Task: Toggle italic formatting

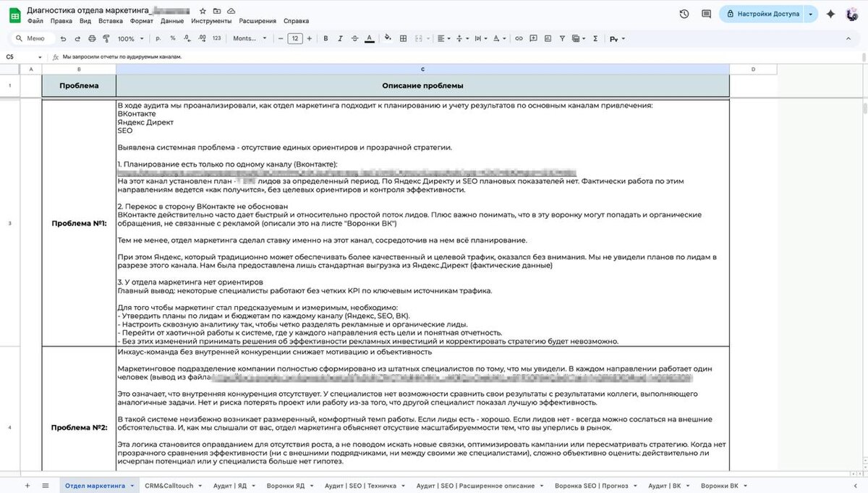Action: (x=340, y=38)
